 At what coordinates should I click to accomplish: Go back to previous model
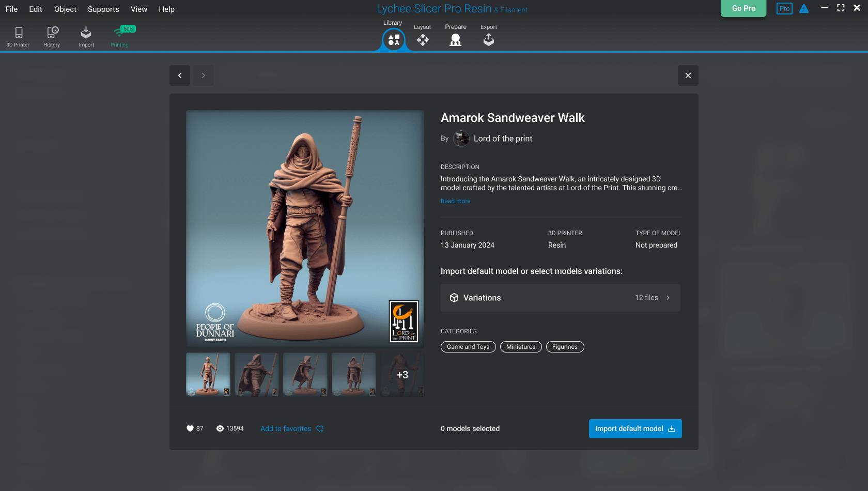click(180, 75)
